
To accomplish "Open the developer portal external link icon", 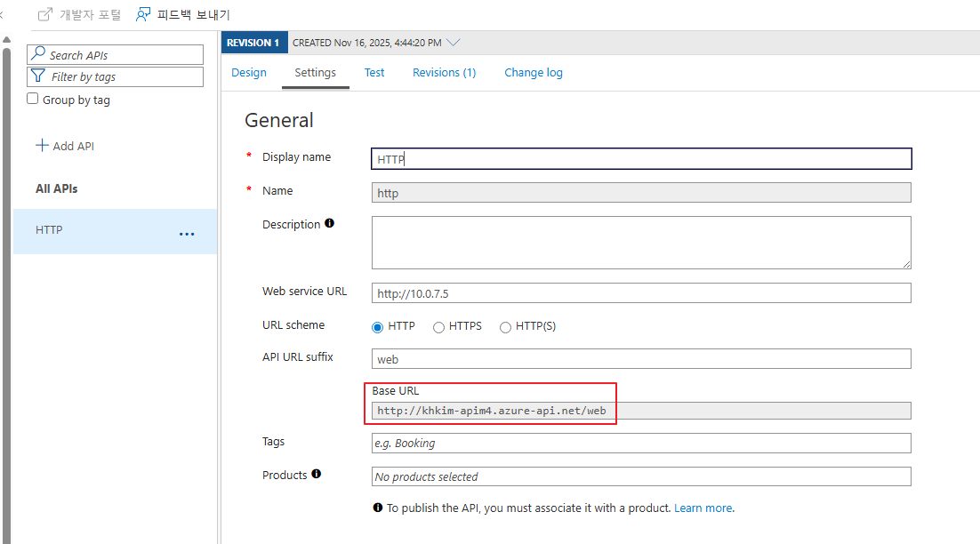I will tap(45, 14).
